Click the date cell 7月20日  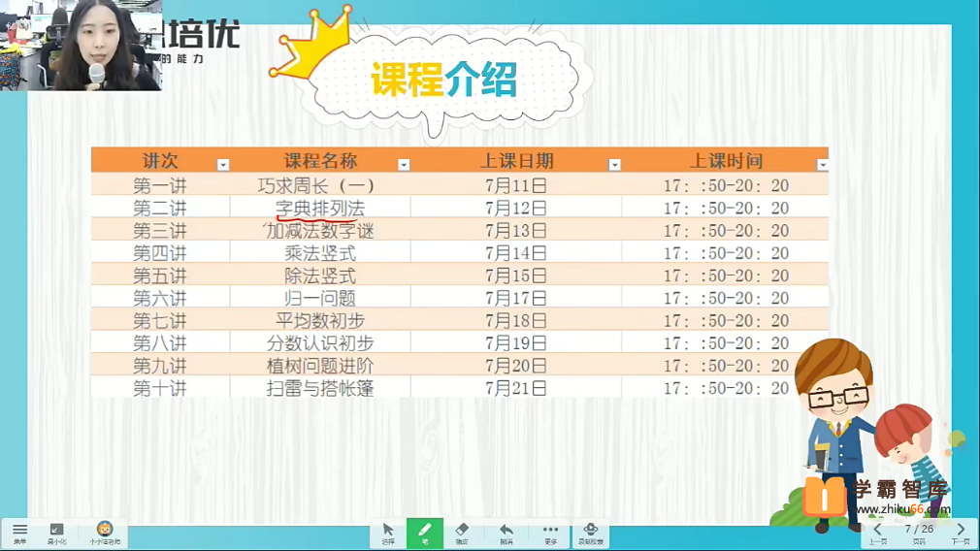tap(516, 366)
